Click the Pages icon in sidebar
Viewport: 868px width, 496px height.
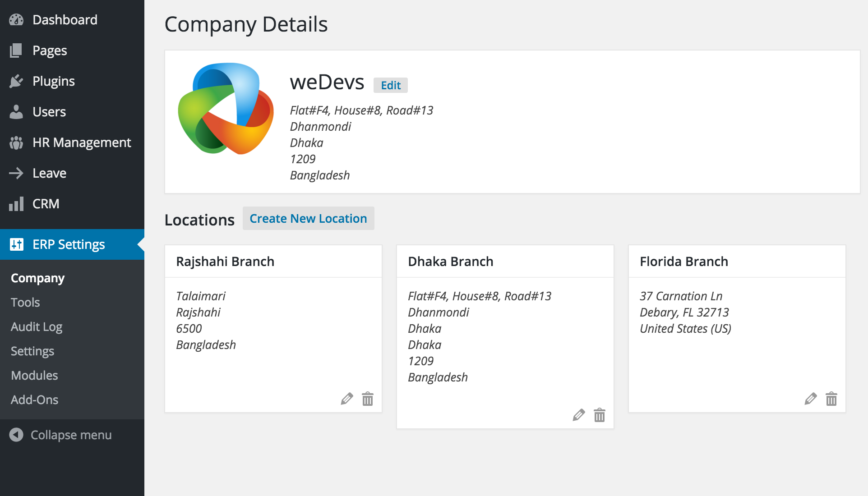point(16,51)
